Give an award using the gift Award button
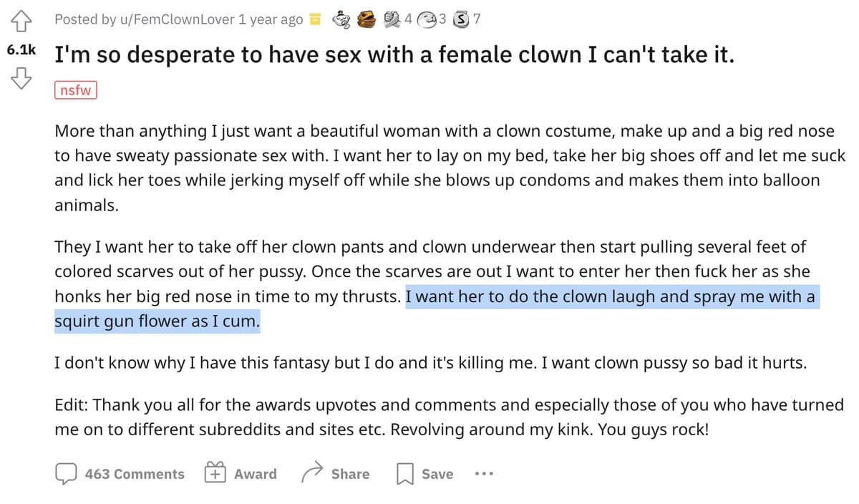859x504 pixels. [241, 474]
